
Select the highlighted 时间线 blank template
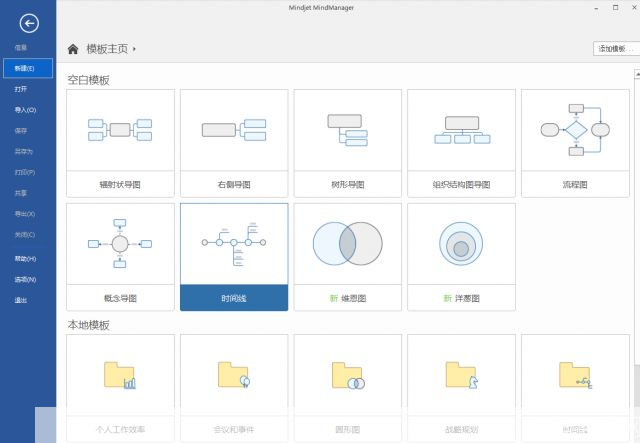pos(234,257)
